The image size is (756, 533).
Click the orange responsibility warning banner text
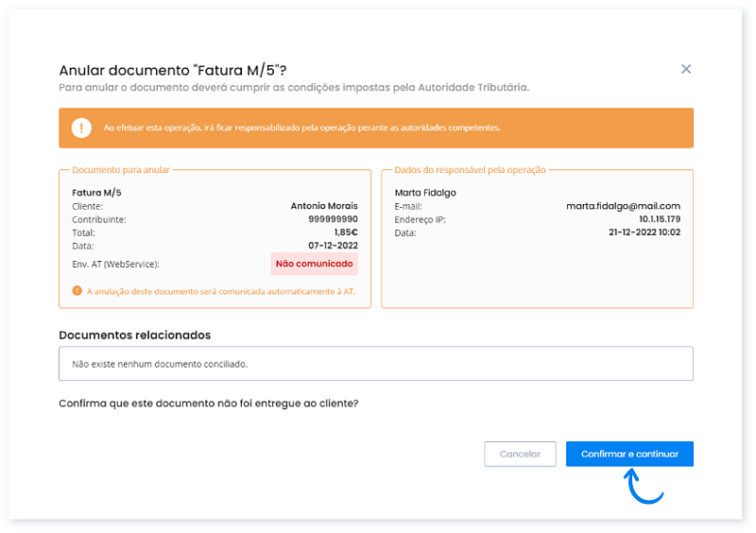coord(302,128)
